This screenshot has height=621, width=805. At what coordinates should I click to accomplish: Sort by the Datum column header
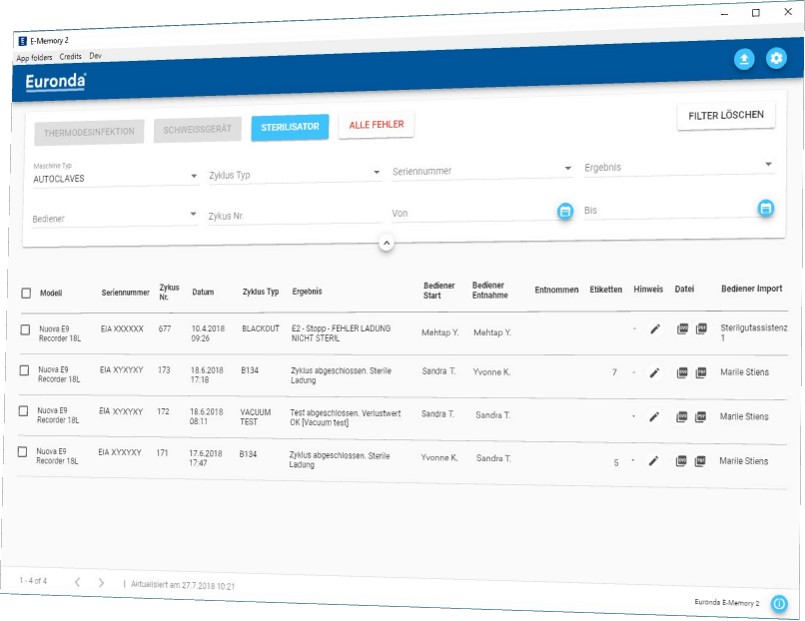point(203,292)
